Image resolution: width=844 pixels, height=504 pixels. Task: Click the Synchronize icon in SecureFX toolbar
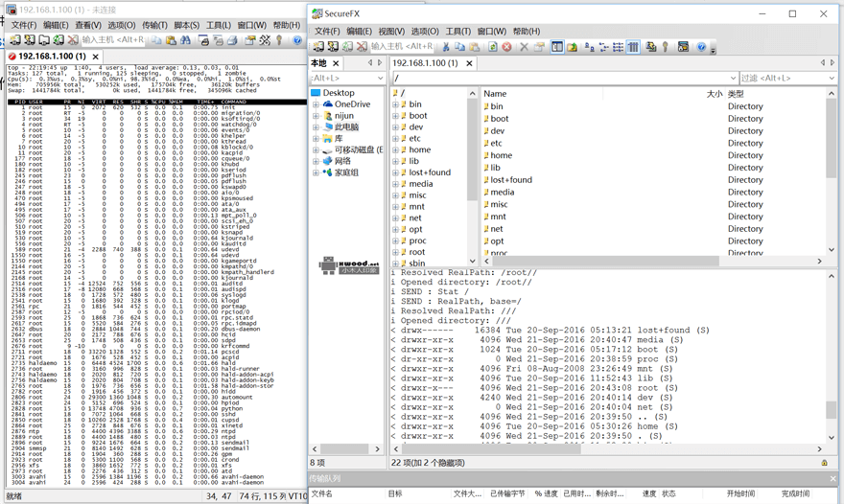651,47
